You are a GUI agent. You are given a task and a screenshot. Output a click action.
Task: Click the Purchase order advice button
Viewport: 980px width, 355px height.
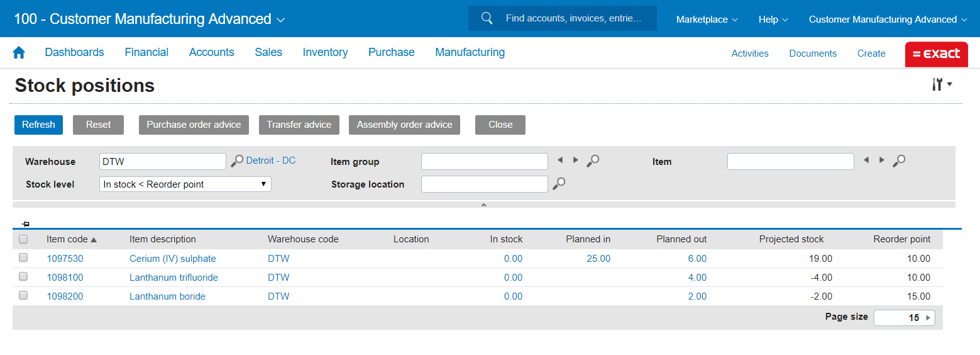click(x=194, y=125)
